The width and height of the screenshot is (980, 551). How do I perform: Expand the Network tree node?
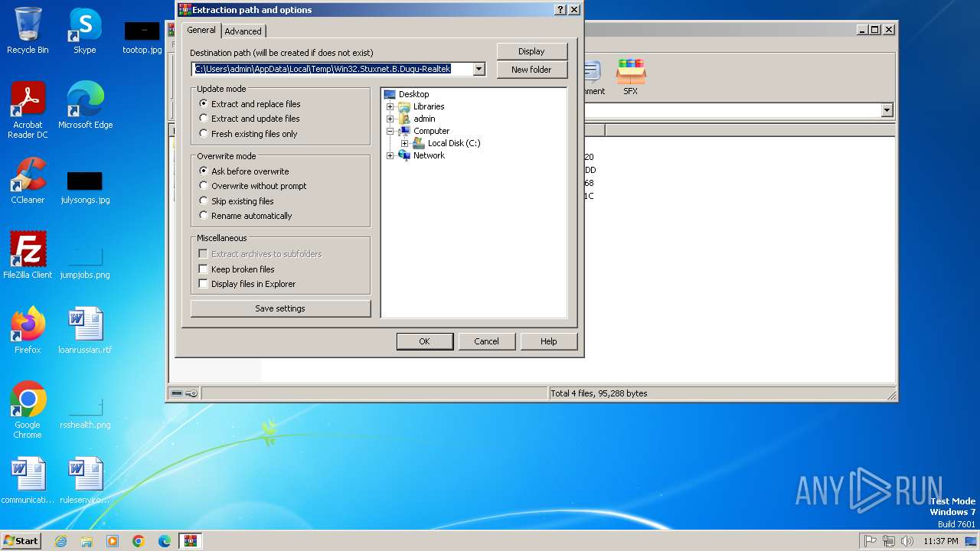click(x=390, y=155)
